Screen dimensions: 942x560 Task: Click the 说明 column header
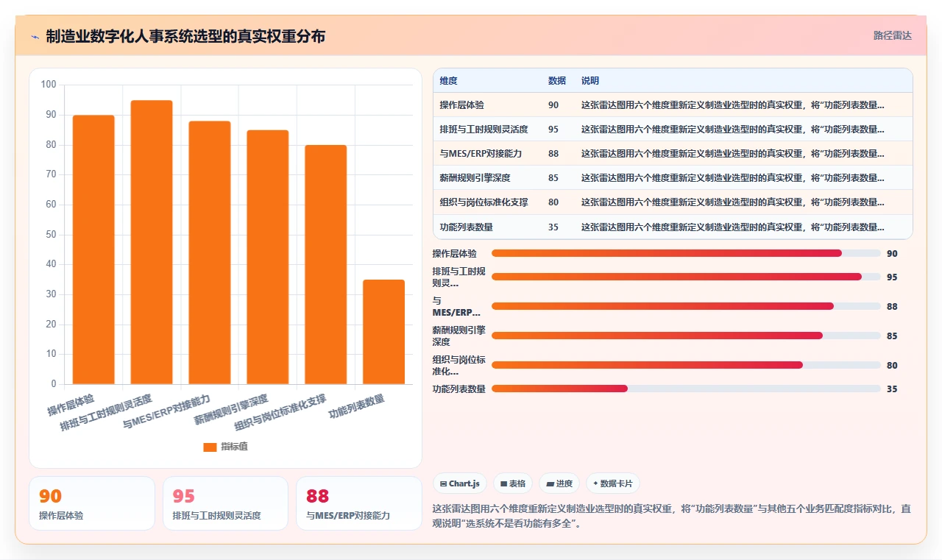click(590, 80)
